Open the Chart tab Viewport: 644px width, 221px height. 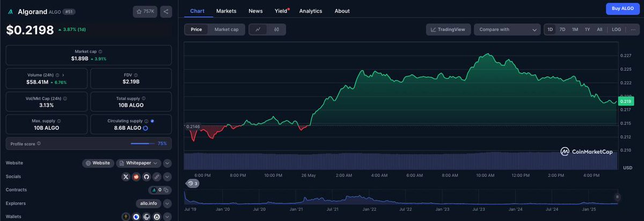pos(197,11)
